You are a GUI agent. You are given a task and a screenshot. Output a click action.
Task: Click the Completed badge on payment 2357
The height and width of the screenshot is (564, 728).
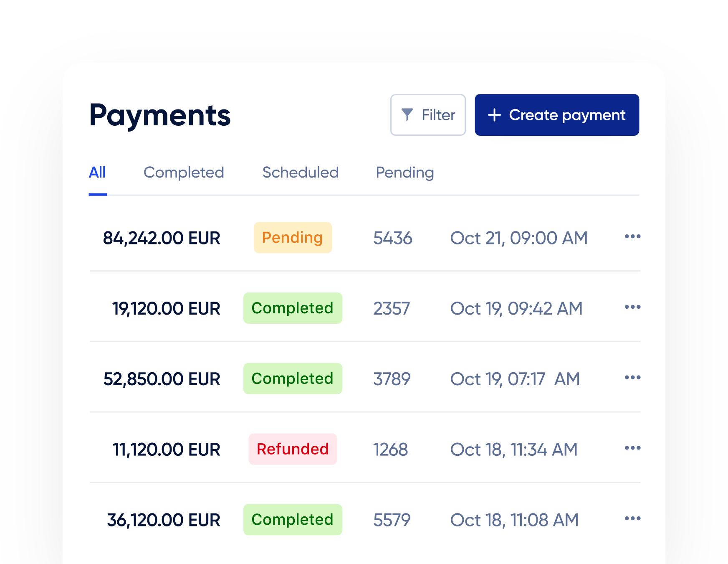point(293,308)
